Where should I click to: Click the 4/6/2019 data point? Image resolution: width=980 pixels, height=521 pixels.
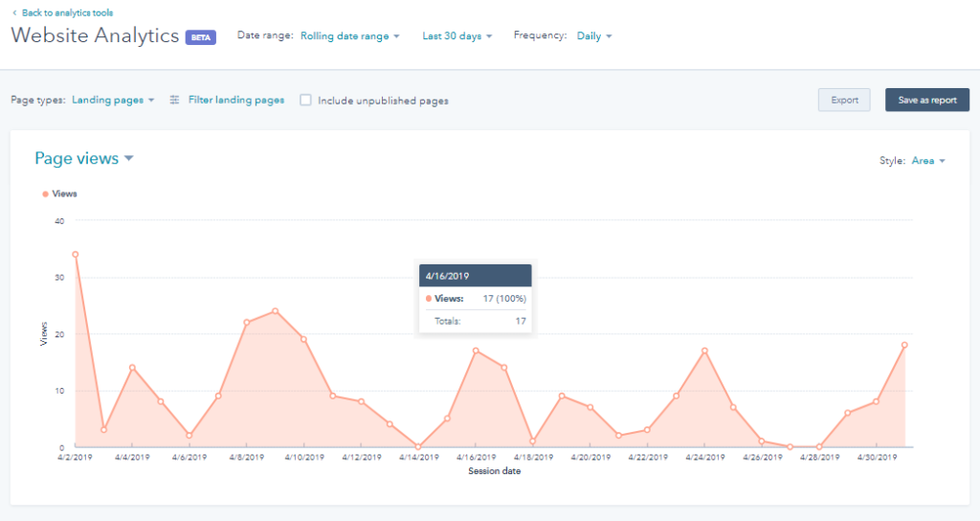click(x=189, y=436)
